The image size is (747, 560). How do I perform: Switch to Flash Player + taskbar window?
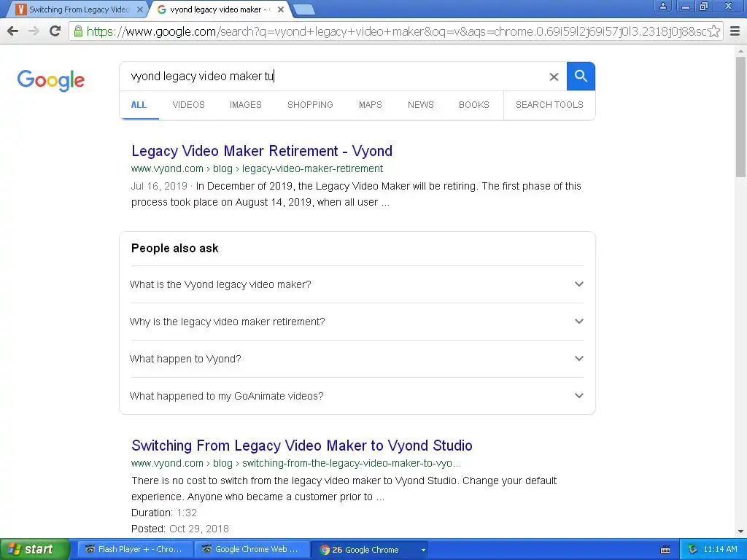[134, 549]
